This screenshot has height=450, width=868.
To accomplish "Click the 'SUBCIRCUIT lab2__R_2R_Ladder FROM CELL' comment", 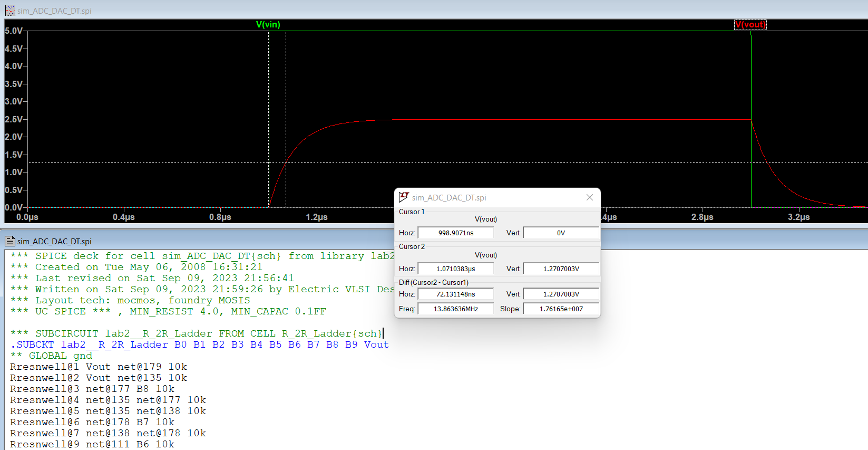I will [x=197, y=333].
